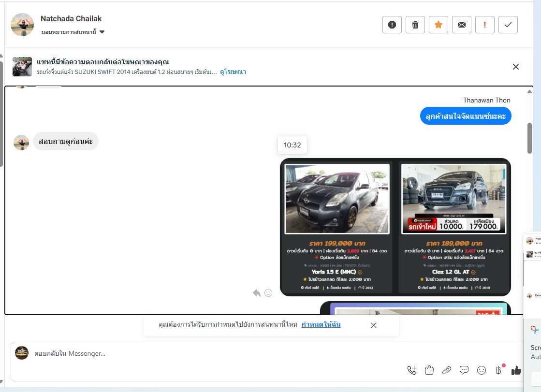Click the 10:32 timestamp tooltip
Screen dimensions: 541x392
[x=292, y=145]
